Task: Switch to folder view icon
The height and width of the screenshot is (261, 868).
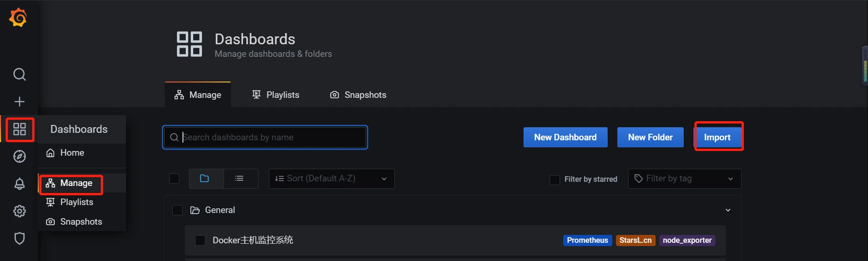Action: tap(204, 179)
